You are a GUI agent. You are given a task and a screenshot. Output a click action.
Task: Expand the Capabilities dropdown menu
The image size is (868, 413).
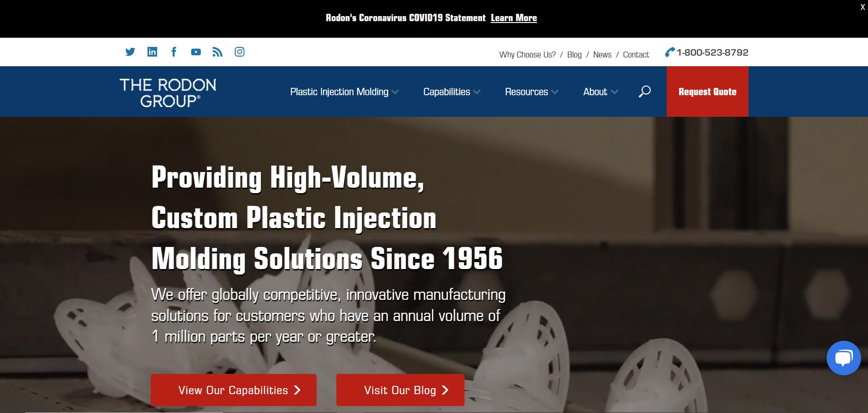(x=452, y=92)
